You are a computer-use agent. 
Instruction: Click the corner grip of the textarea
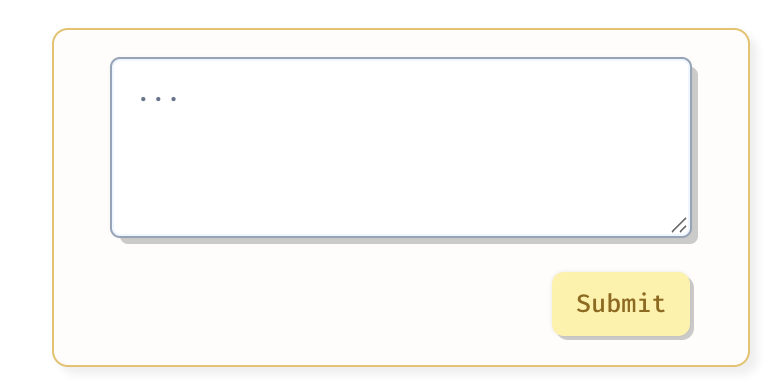pos(679,225)
